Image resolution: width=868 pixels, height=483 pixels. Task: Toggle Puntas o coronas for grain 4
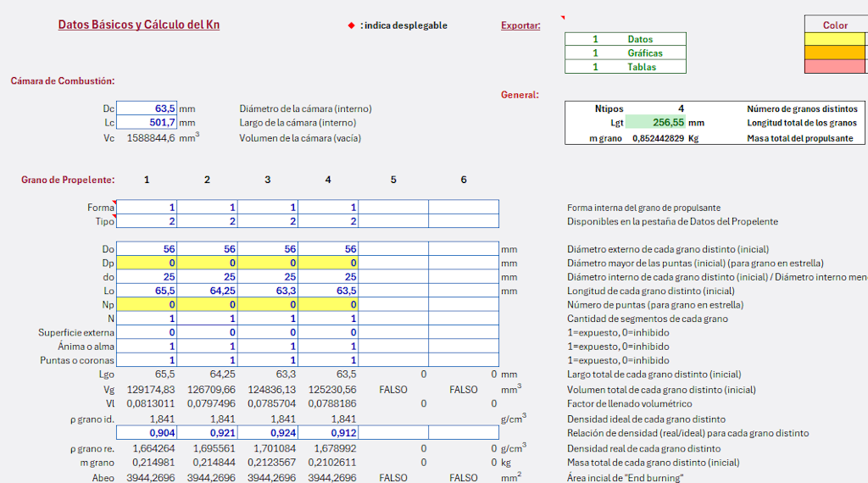tap(328, 359)
